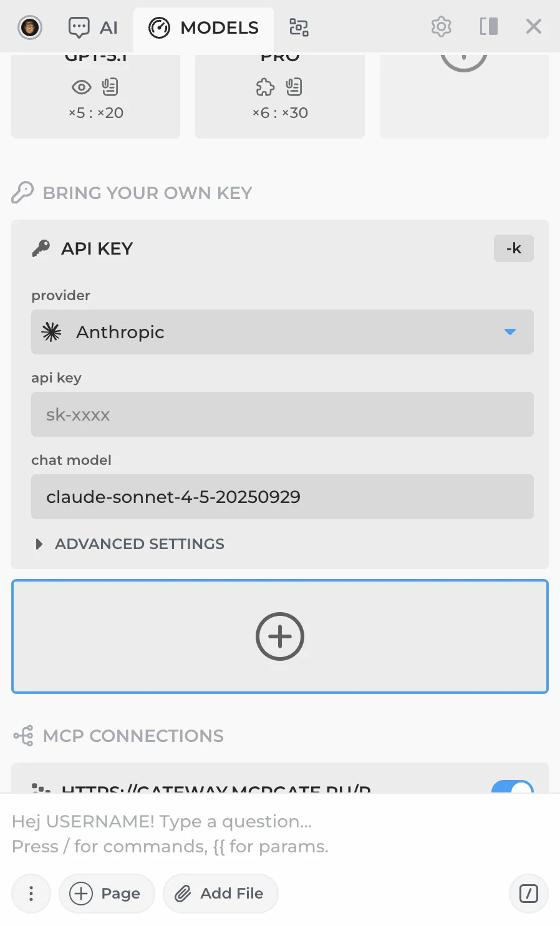560x926 pixels.
Task: Open the workflows tab icon
Action: 299,27
